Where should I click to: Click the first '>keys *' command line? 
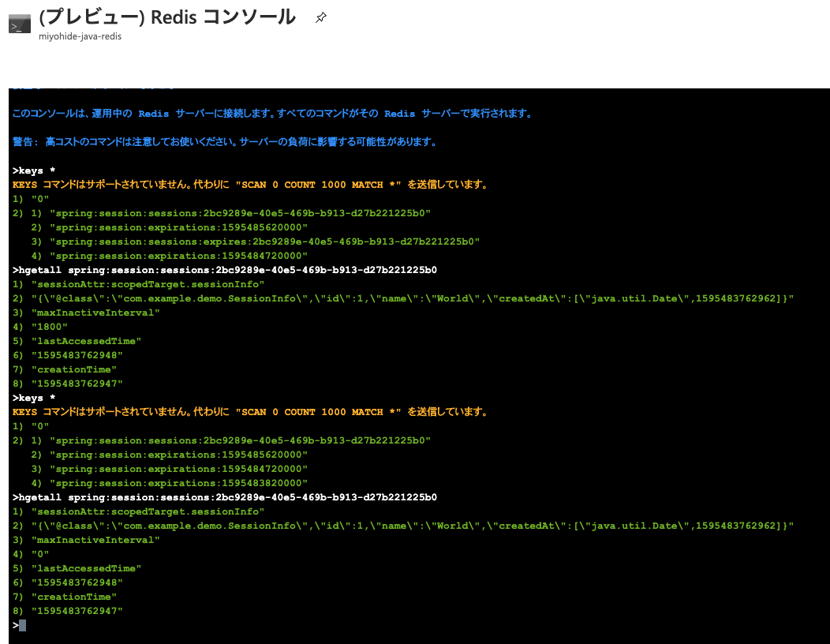tap(34, 170)
